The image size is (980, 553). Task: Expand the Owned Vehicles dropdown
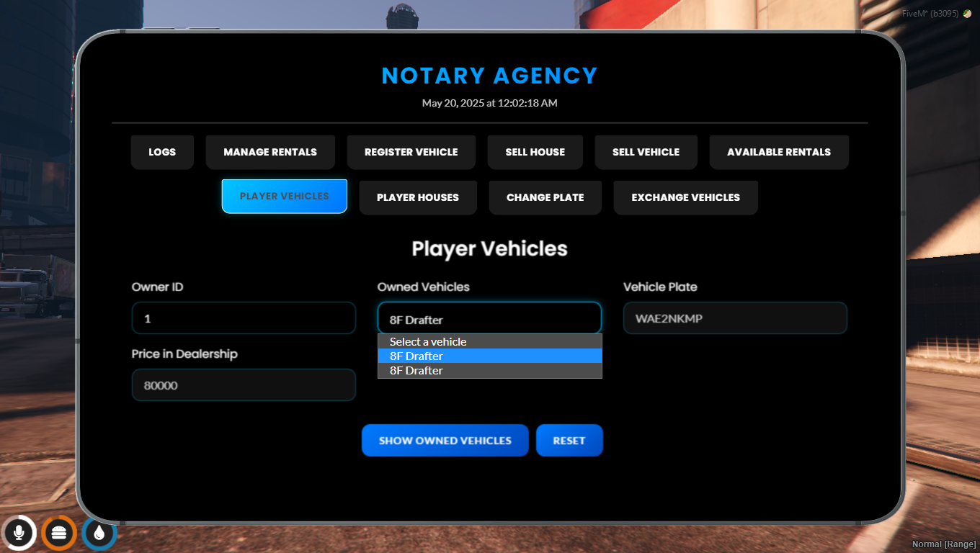[489, 318]
